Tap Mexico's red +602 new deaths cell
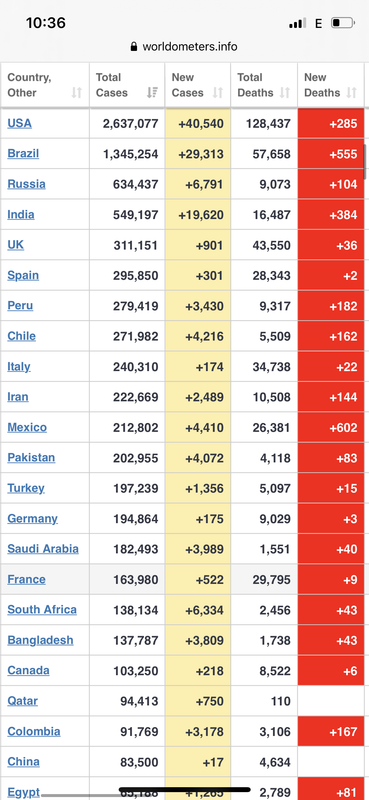 [331, 428]
